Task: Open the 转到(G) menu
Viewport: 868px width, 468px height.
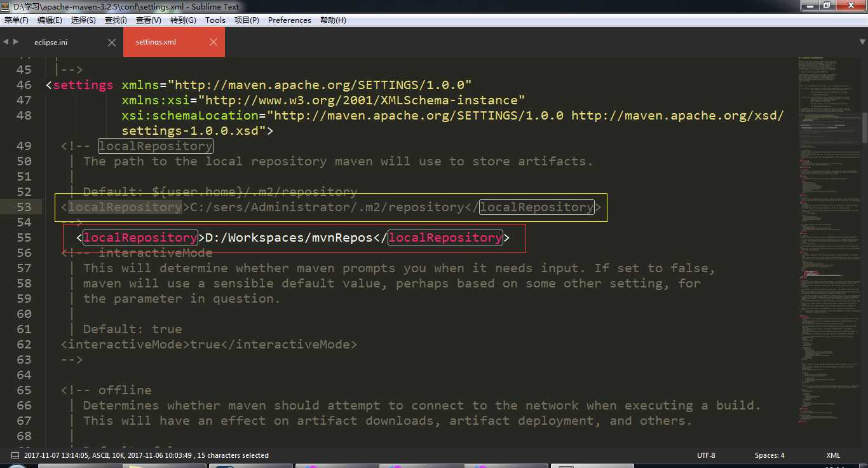Action: [183, 20]
